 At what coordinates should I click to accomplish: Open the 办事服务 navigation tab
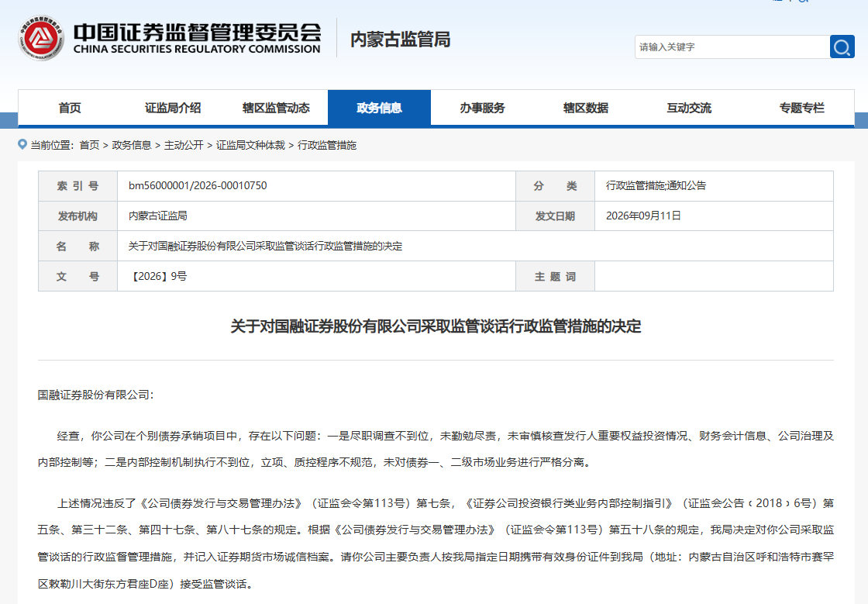point(482,108)
